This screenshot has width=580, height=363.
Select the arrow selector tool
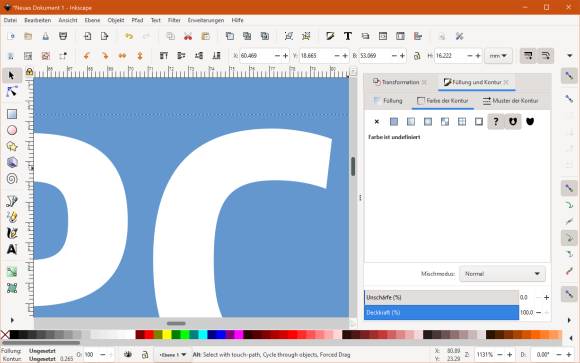coord(11,75)
